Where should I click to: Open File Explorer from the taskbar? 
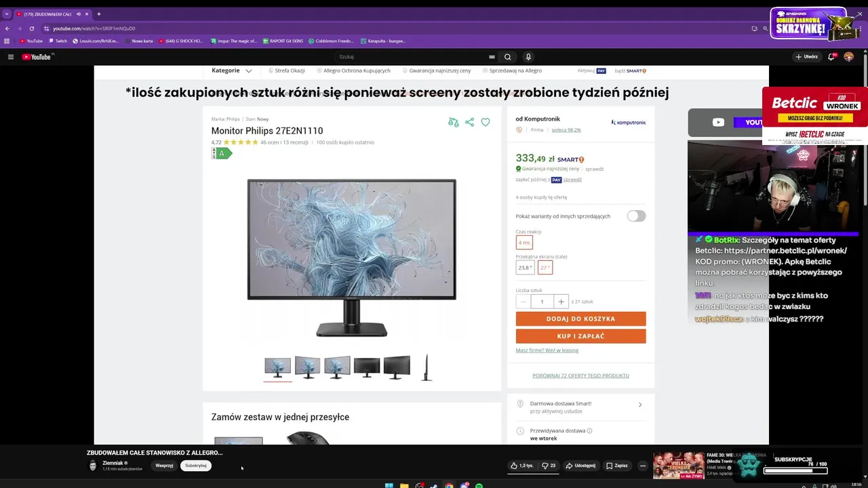click(x=404, y=486)
